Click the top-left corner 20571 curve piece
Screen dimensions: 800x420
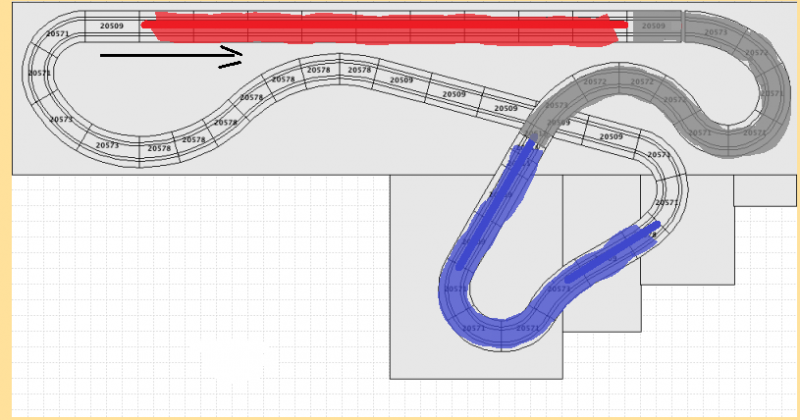[58, 35]
